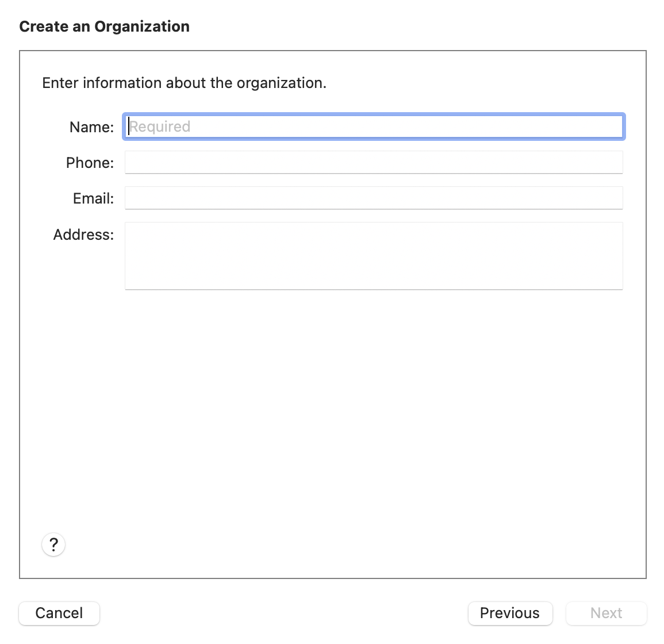Click into the Phone field
Viewport: 664px width, 644px height.
pos(374,162)
